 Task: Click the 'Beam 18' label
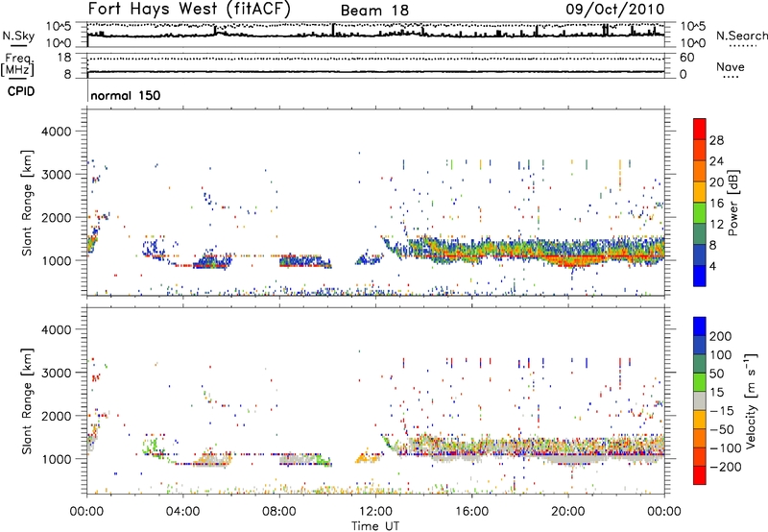[374, 11]
